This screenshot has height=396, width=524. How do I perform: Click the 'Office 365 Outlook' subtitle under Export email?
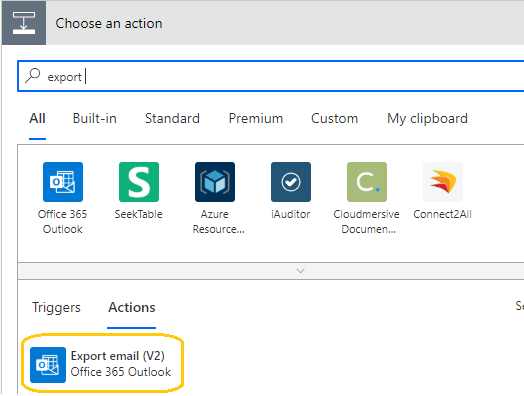(121, 372)
